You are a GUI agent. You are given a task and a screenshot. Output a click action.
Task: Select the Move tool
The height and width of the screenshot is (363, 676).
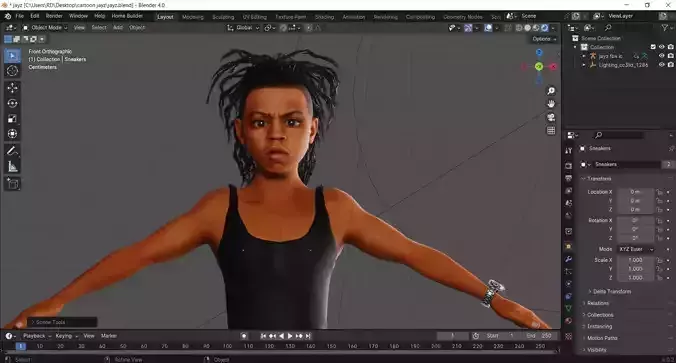(12, 88)
